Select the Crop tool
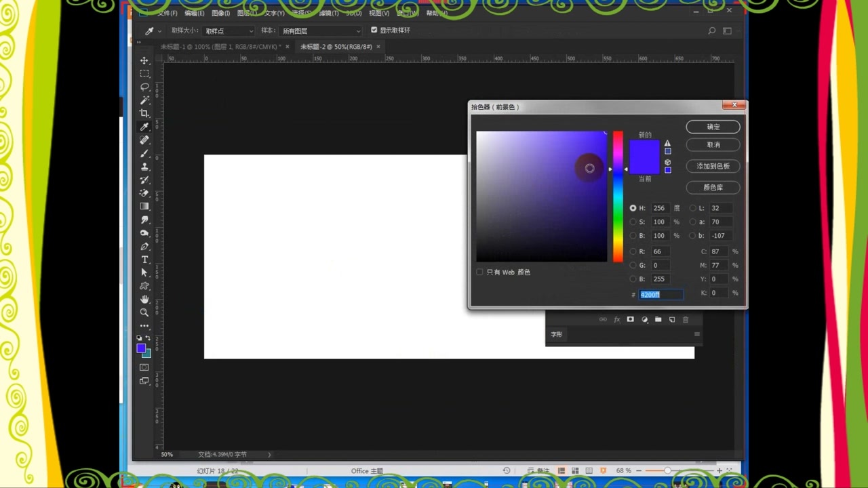 144,114
